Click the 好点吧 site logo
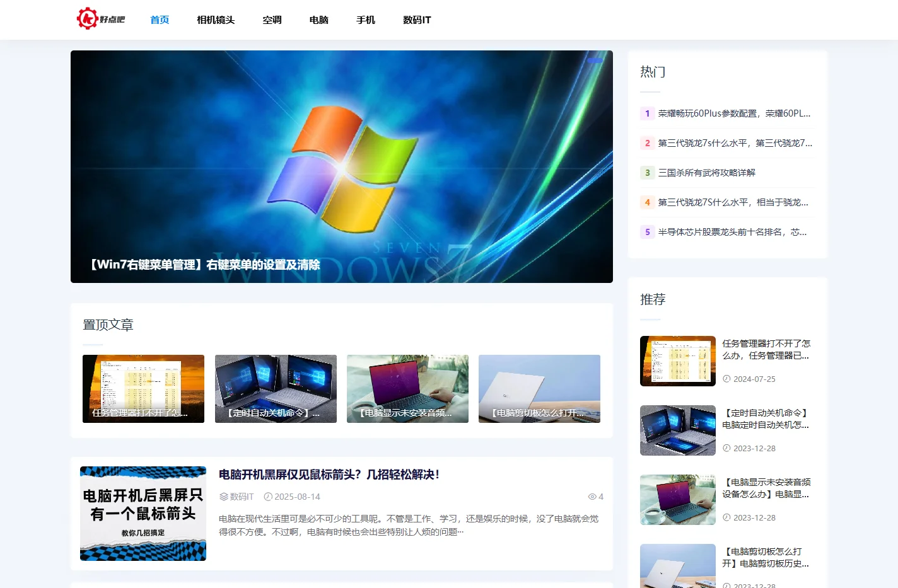The height and width of the screenshot is (588, 898). 101,19
